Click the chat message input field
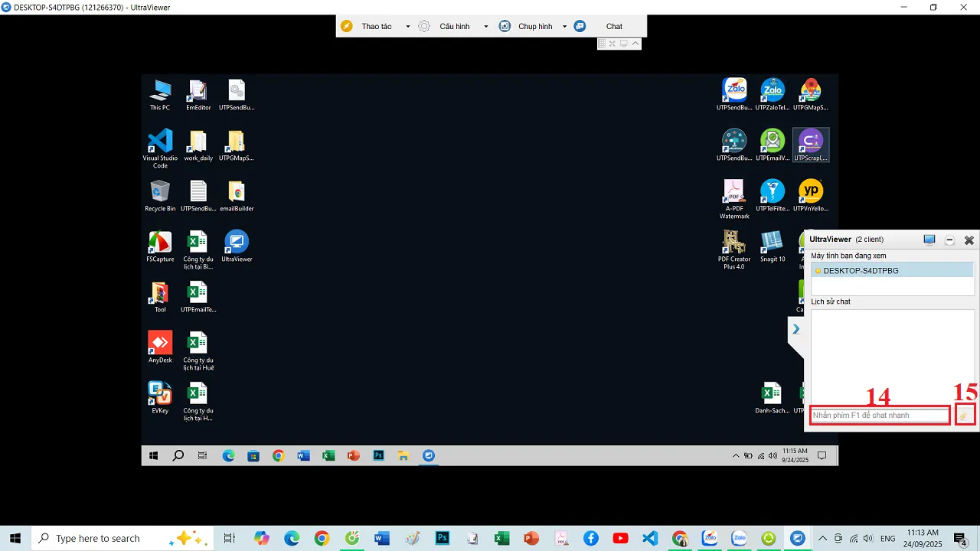The width and height of the screenshot is (980, 551). [x=879, y=416]
